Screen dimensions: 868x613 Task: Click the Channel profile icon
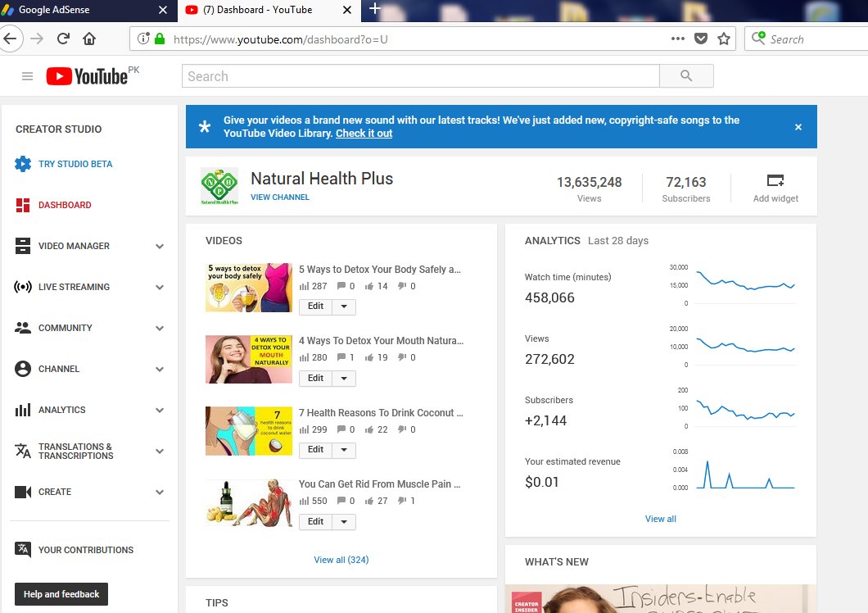[23, 369]
